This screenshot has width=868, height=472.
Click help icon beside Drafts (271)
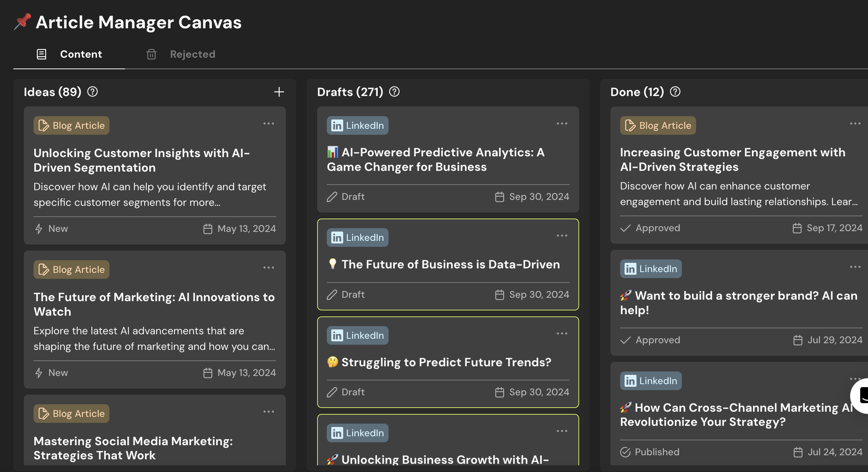[x=394, y=92]
